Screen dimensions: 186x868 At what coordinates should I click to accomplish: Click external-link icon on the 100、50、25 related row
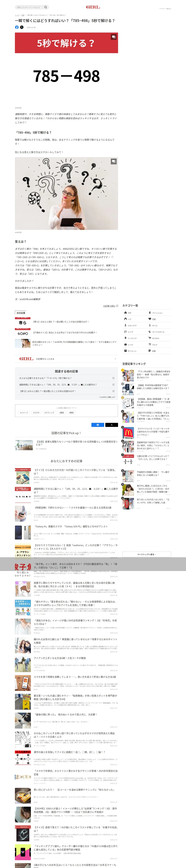[113, 385]
